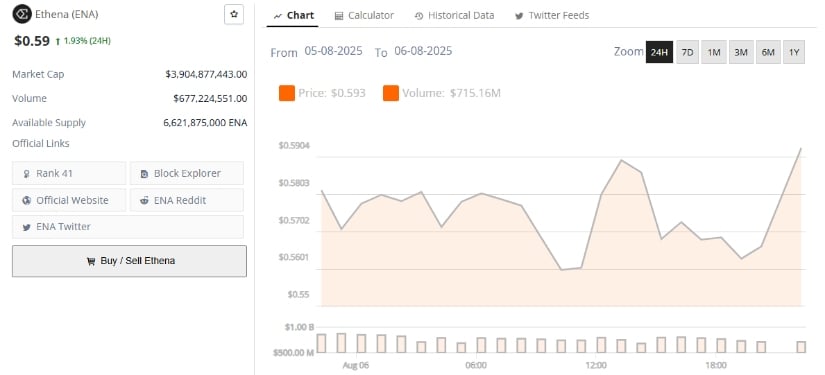Image resolution: width=825 pixels, height=375 pixels.
Task: Set the From date field 05-08-2025
Action: pos(334,52)
